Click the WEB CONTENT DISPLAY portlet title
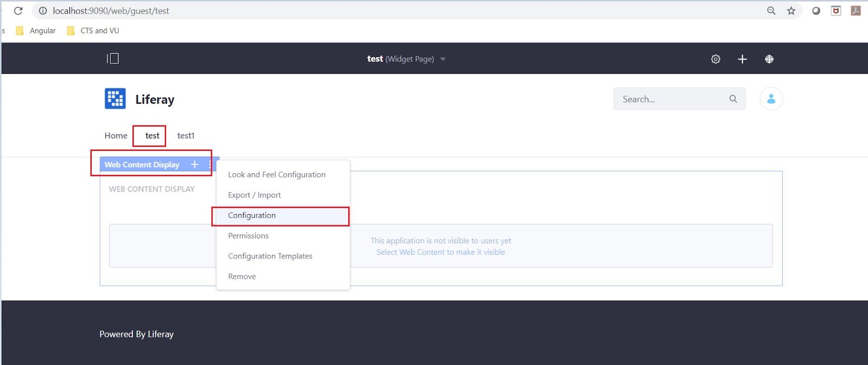 (152, 189)
